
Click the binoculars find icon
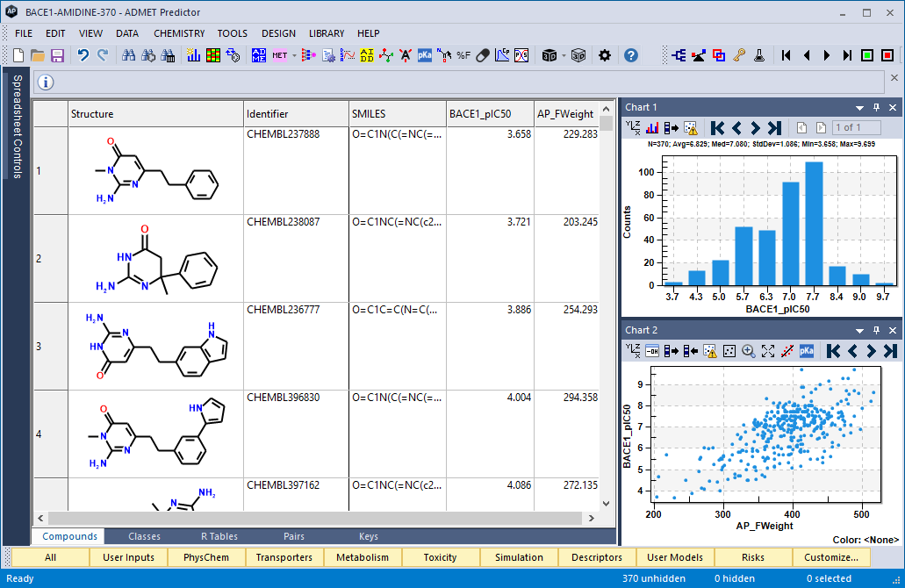coord(129,55)
